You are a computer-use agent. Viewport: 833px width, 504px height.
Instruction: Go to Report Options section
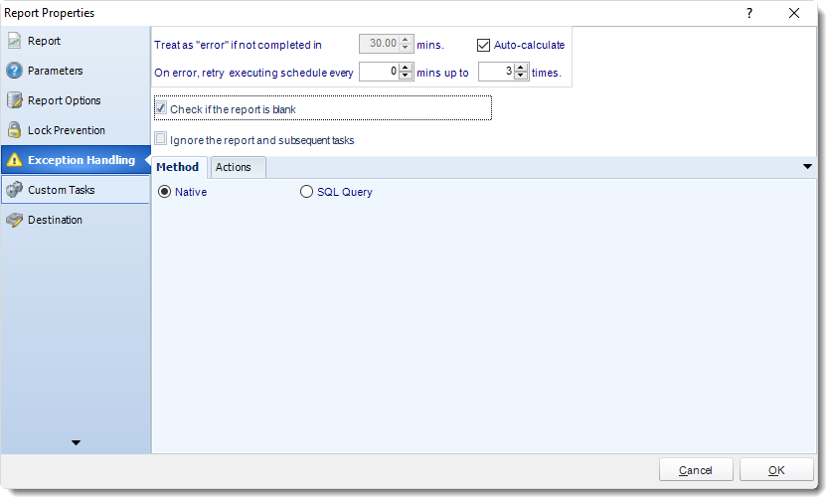coord(76,100)
